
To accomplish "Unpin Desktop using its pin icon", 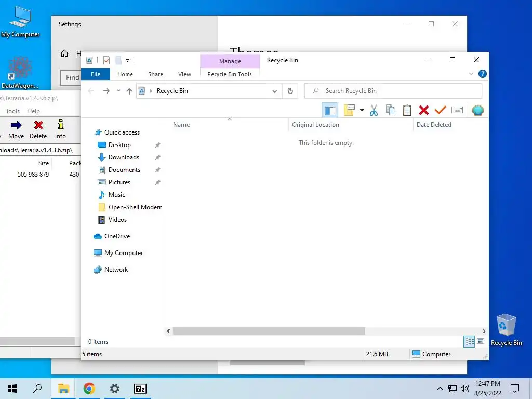I will (158, 145).
